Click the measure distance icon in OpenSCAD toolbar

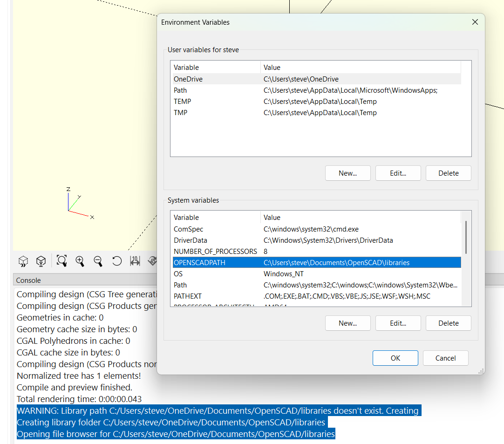point(135,261)
